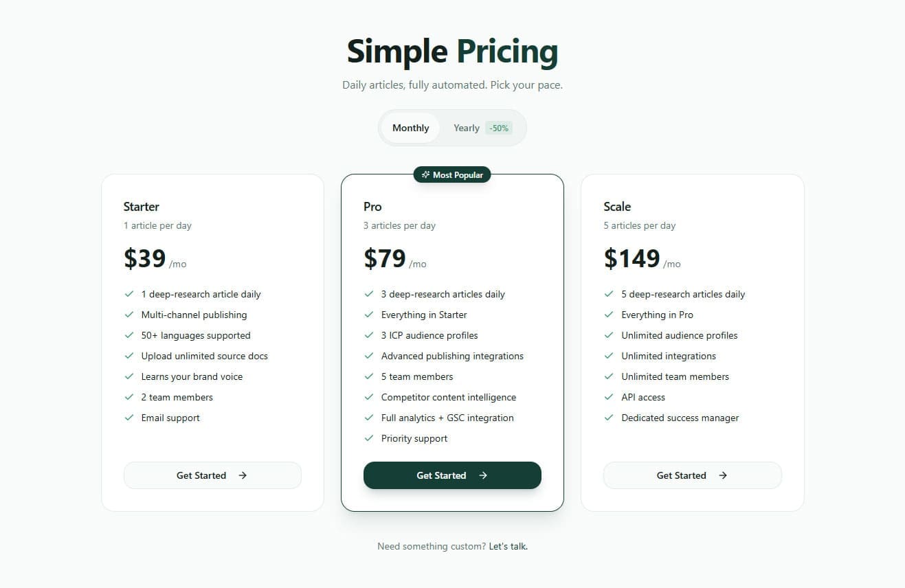
Task: Switch billing to Yearly
Action: (x=467, y=128)
